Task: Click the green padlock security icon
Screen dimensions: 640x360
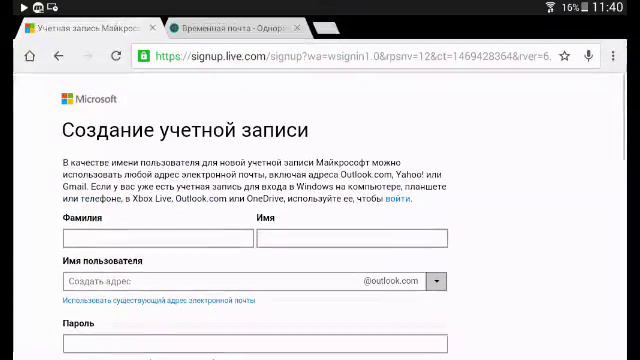Action: tap(144, 56)
